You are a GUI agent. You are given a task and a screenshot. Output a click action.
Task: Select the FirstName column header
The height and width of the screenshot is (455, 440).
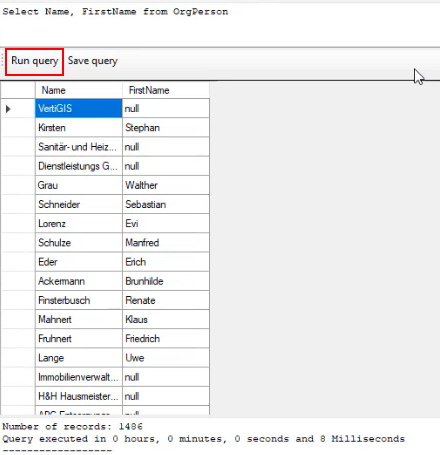[166, 90]
